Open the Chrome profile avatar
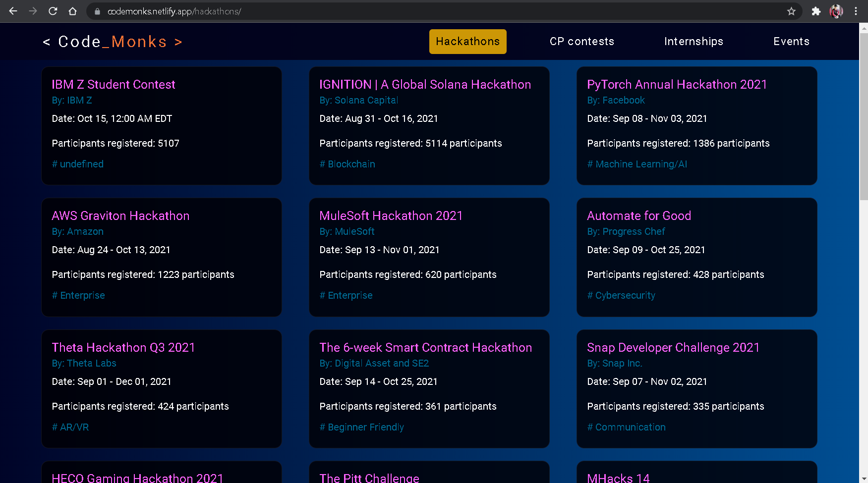868x483 pixels. pyautogui.click(x=836, y=11)
